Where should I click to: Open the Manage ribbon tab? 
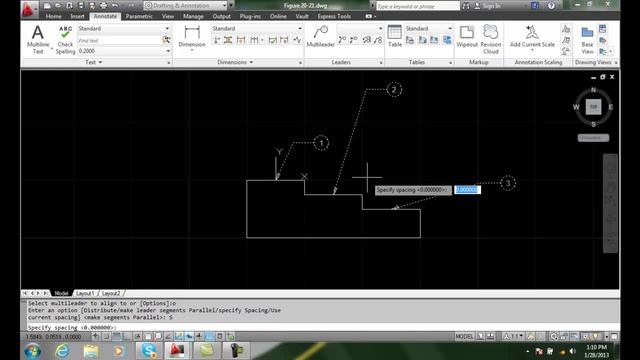193,16
